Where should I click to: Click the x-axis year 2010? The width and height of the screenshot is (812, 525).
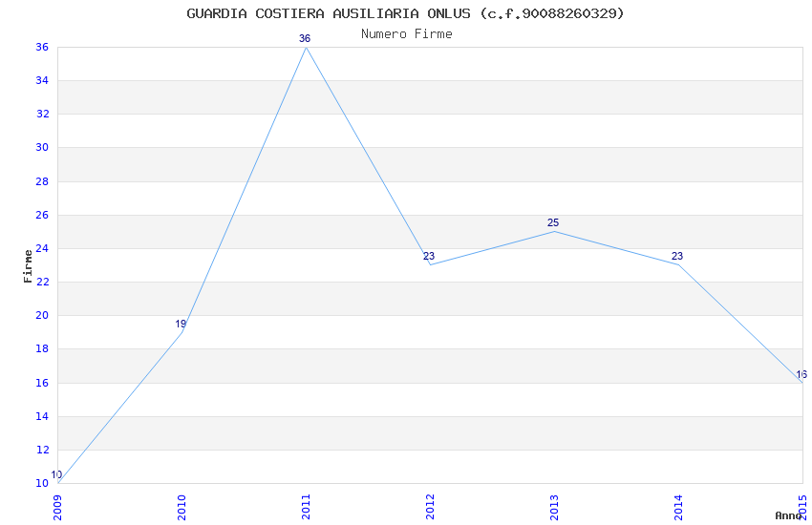coord(182,508)
